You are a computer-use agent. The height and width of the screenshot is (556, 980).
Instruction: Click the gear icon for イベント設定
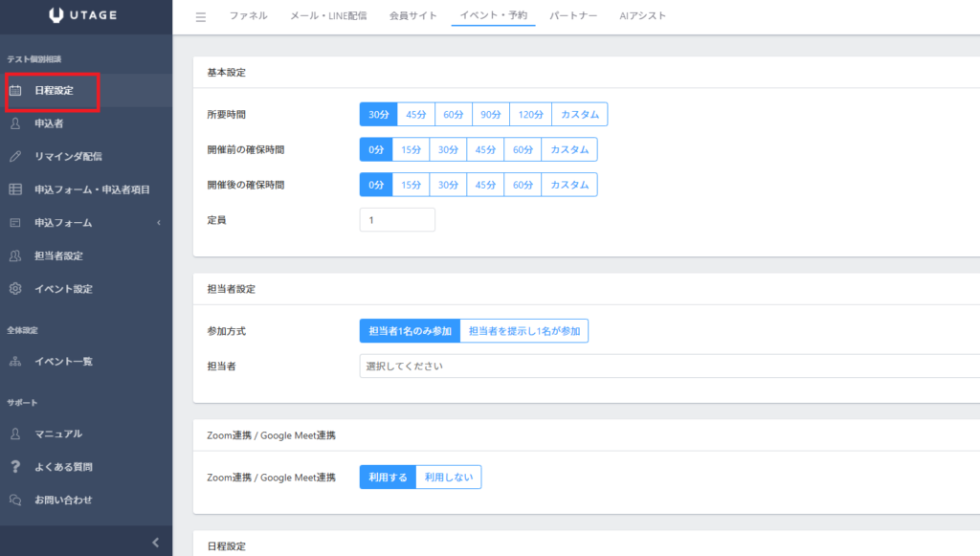(x=15, y=289)
